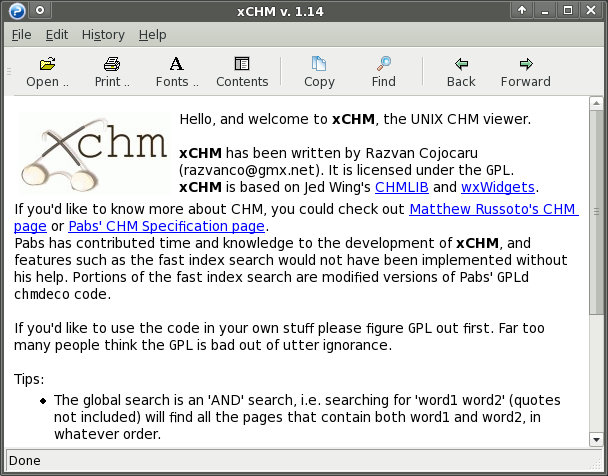Click the scrollbar up arrow
Screen dimensions: 608x476
click(x=596, y=103)
